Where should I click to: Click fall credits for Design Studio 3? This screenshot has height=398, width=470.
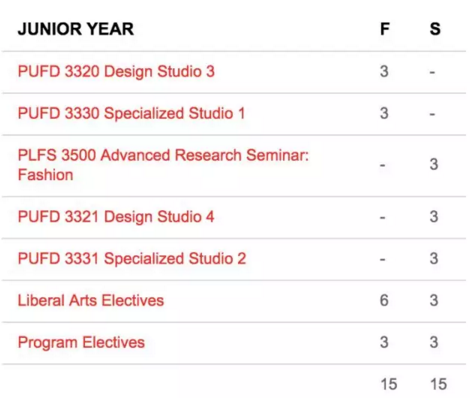[x=384, y=71]
